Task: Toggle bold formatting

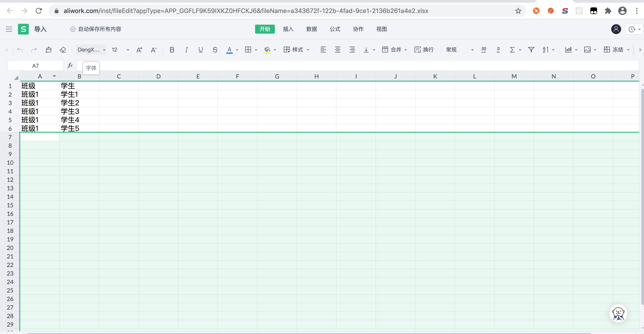Action: 172,50
